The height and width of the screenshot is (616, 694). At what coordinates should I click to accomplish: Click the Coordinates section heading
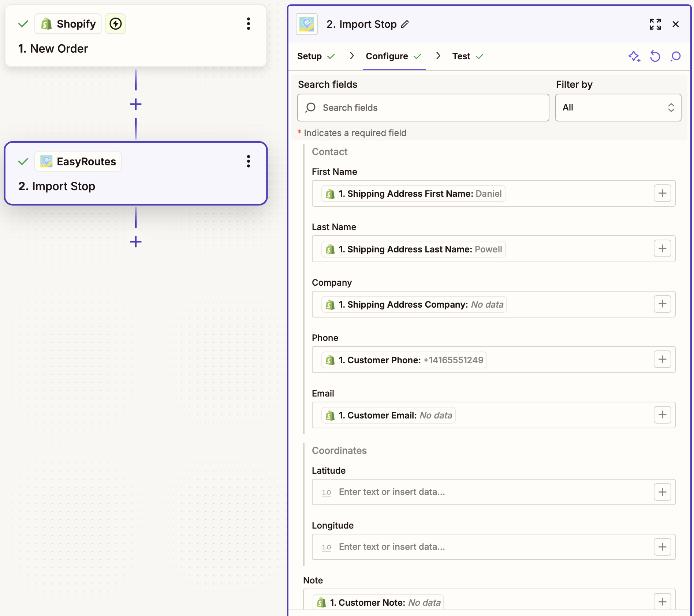pos(339,451)
